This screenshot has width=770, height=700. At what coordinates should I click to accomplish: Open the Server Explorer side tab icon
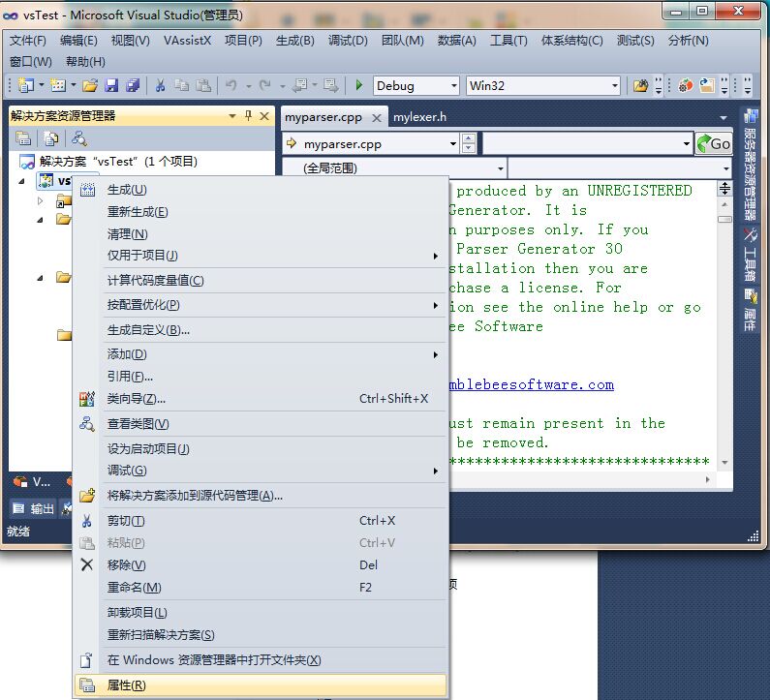click(x=751, y=116)
